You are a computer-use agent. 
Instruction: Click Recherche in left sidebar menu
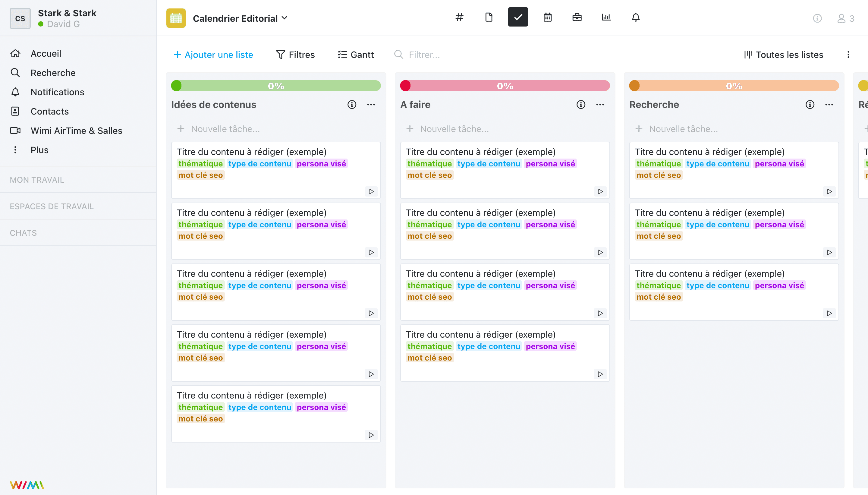click(x=53, y=73)
